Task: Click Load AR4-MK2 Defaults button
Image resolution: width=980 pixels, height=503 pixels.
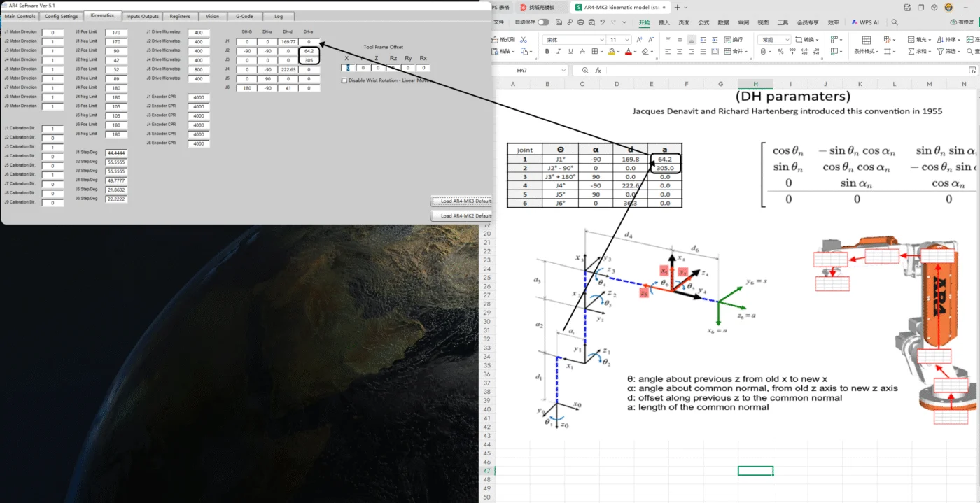Action: (x=461, y=216)
